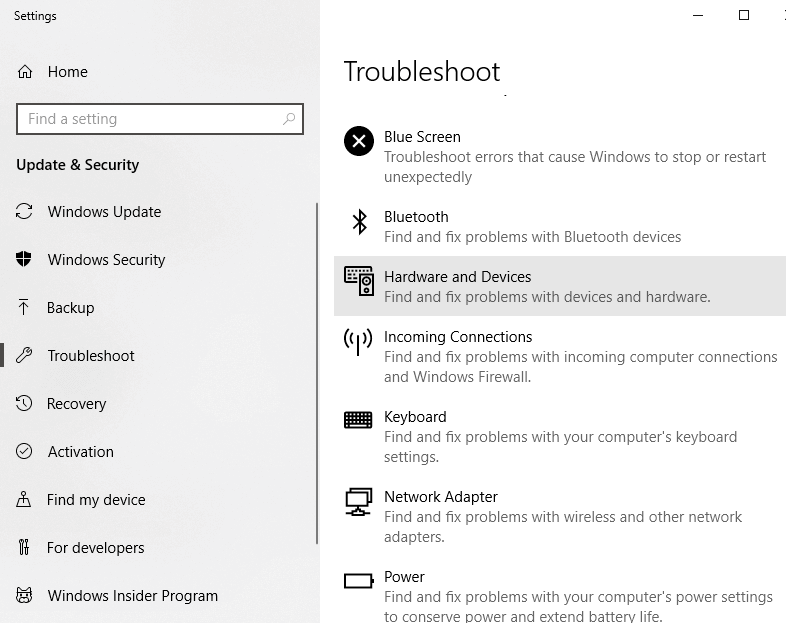786x623 pixels.
Task: Click the Recovery clock icon
Action: coord(25,404)
